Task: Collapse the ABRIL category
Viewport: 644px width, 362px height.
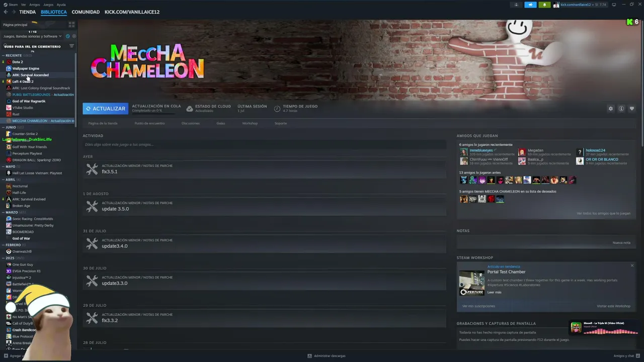Action: pyautogui.click(x=3, y=179)
